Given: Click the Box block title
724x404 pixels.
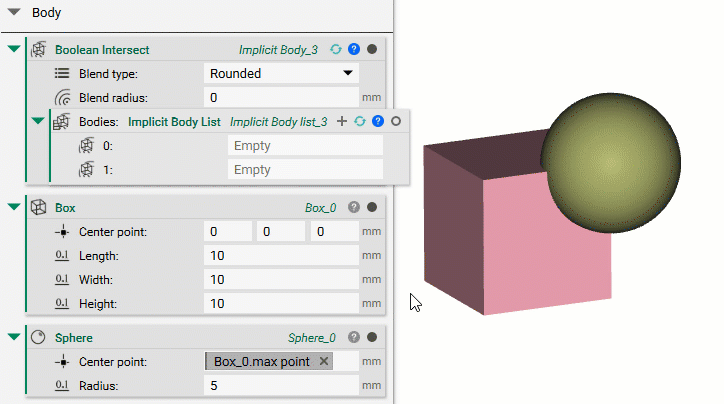Looking at the screenshot, I should coord(65,208).
